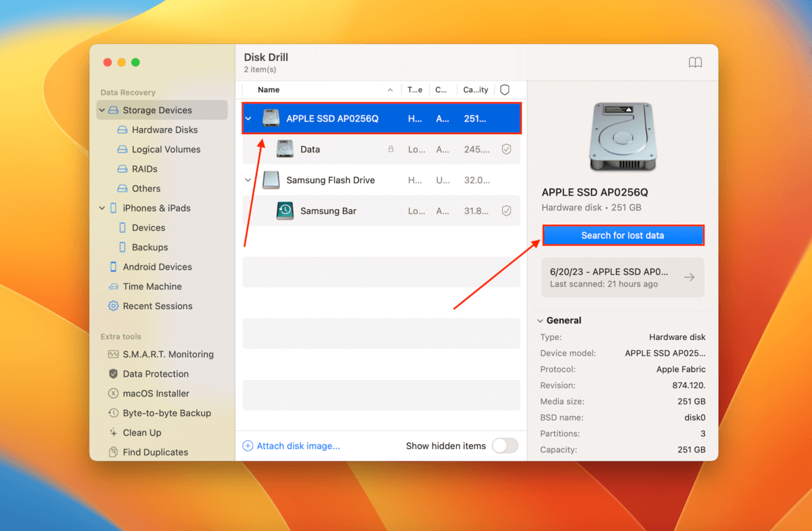812x531 pixels.
Task: Select the Samsung Flash Drive row
Action: coord(382,180)
